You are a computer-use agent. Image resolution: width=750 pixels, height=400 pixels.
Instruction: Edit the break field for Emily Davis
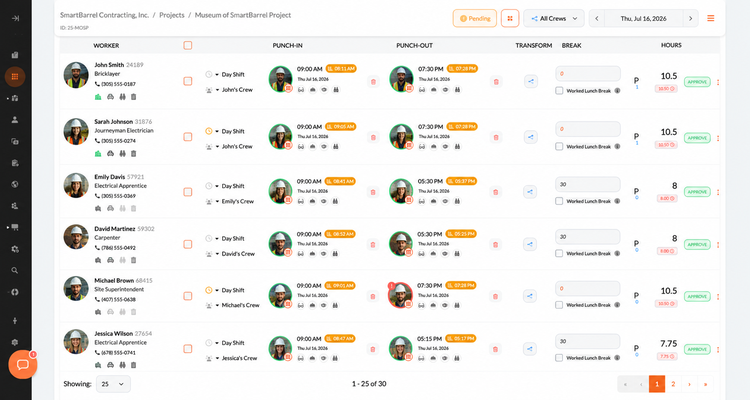tap(587, 184)
